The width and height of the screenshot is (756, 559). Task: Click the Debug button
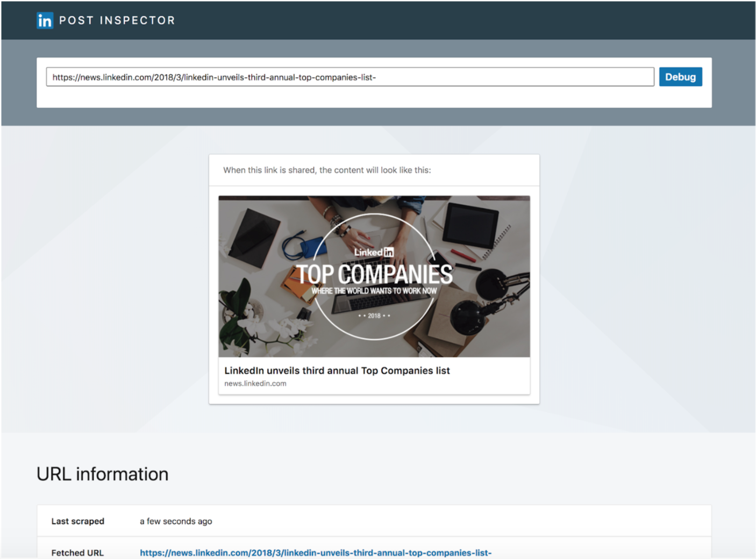point(680,77)
